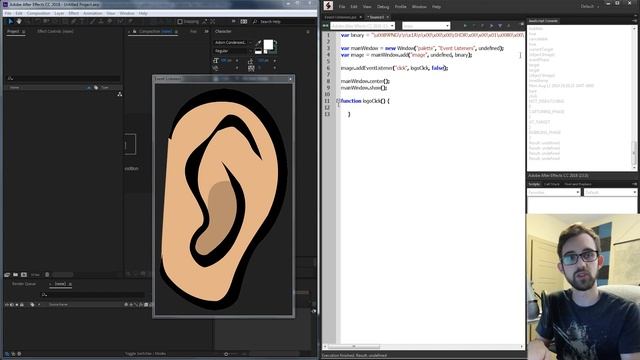The image size is (640, 360).
Task: Open the target application dropdown in ExtendScript
Action: (362, 26)
